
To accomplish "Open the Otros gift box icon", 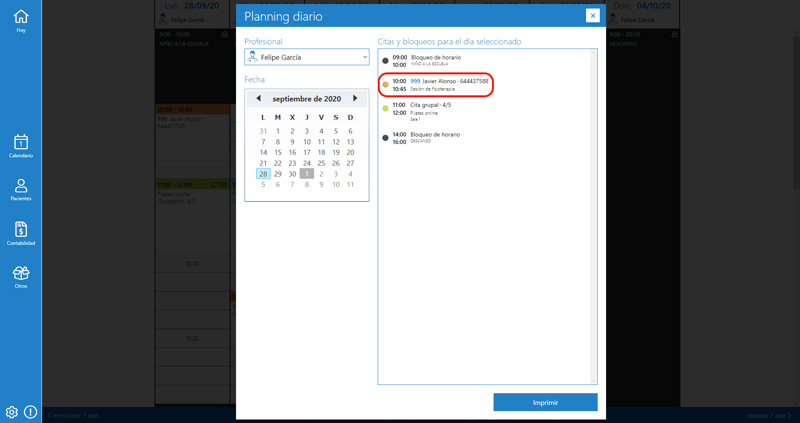I will (20, 275).
